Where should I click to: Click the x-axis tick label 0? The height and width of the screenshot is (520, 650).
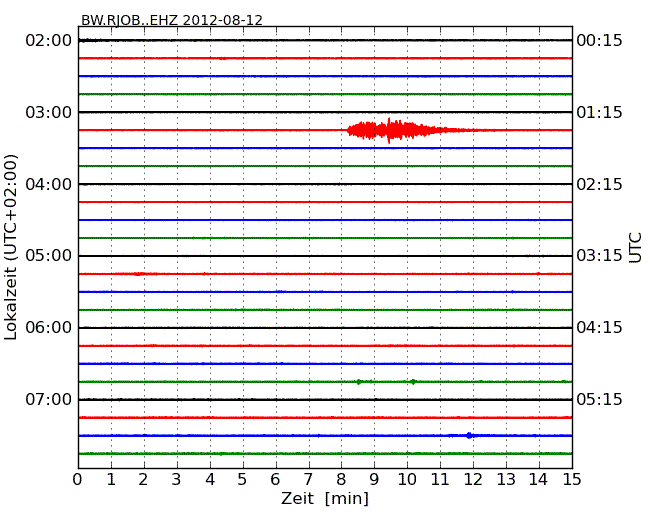pyautogui.click(x=78, y=479)
